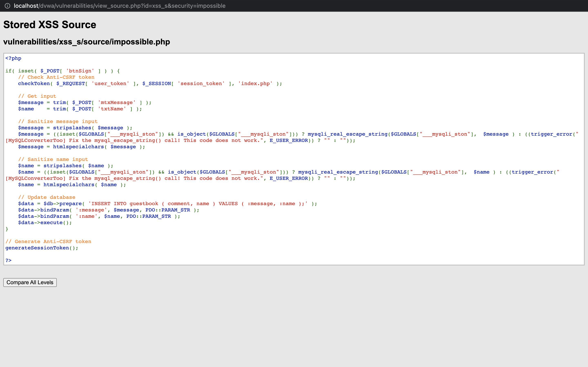Click the Sanitize message input comment
Viewport: 588px width, 367px height.
[58, 121]
